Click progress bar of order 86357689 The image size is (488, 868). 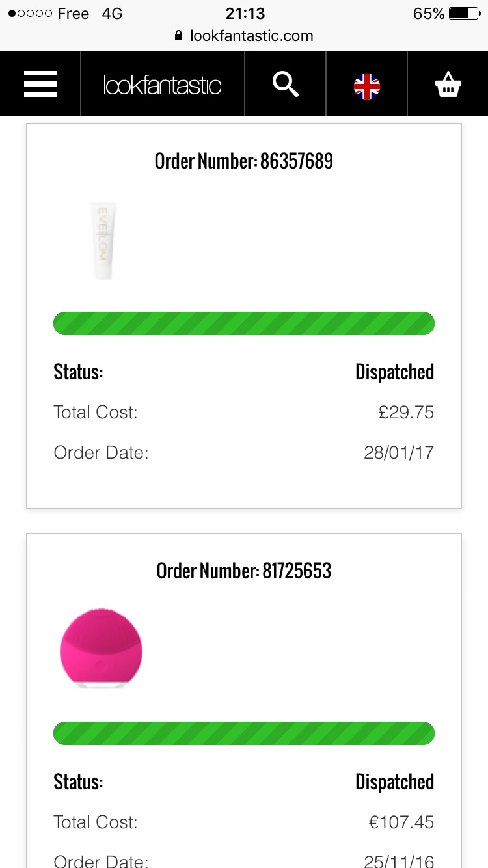(x=244, y=323)
